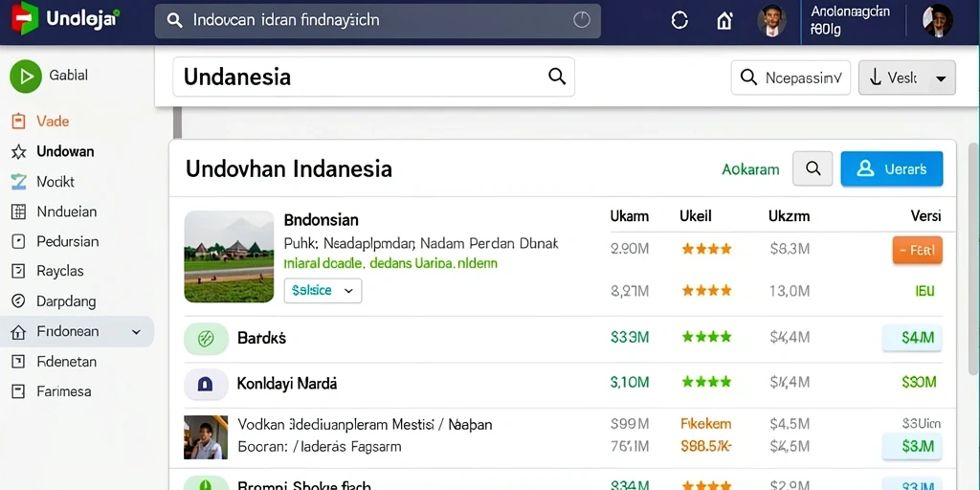Click the Farimesa sidebar icon

pyautogui.click(x=19, y=391)
